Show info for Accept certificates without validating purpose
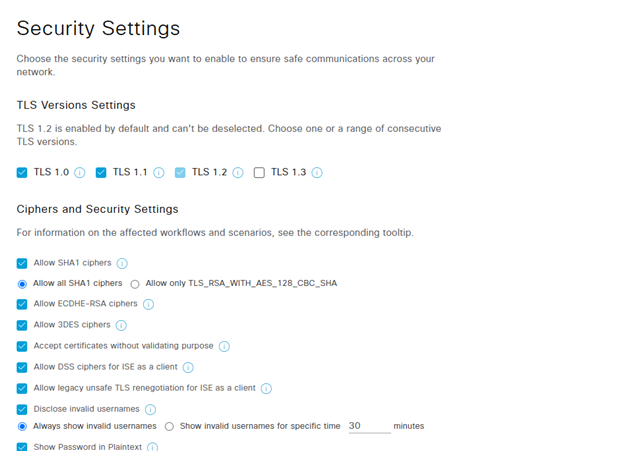 (x=224, y=347)
